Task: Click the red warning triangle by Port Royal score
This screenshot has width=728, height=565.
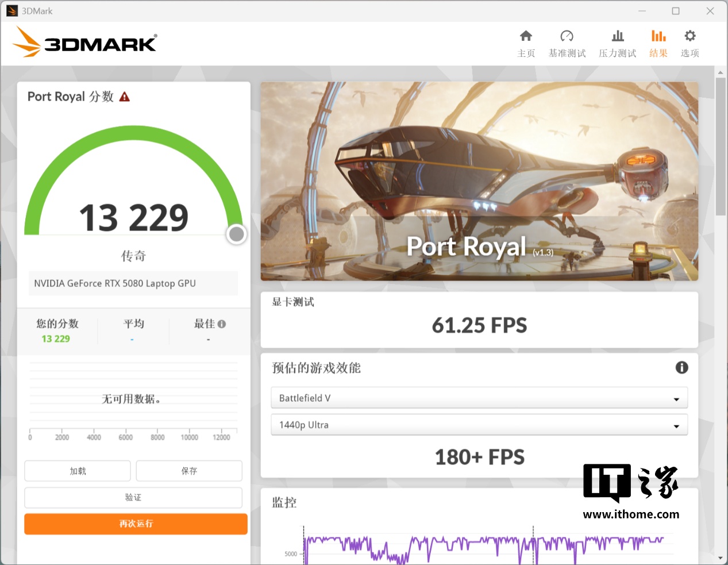Action: click(125, 97)
